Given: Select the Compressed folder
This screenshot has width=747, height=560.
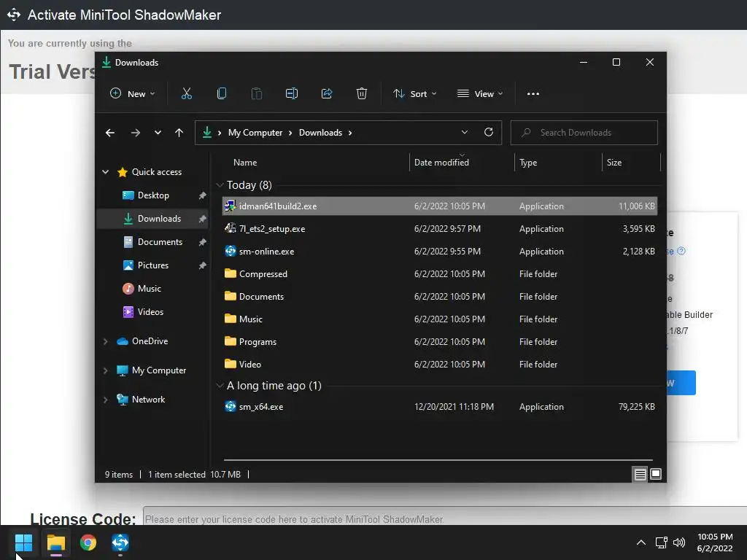Looking at the screenshot, I should click(x=440, y=274).
